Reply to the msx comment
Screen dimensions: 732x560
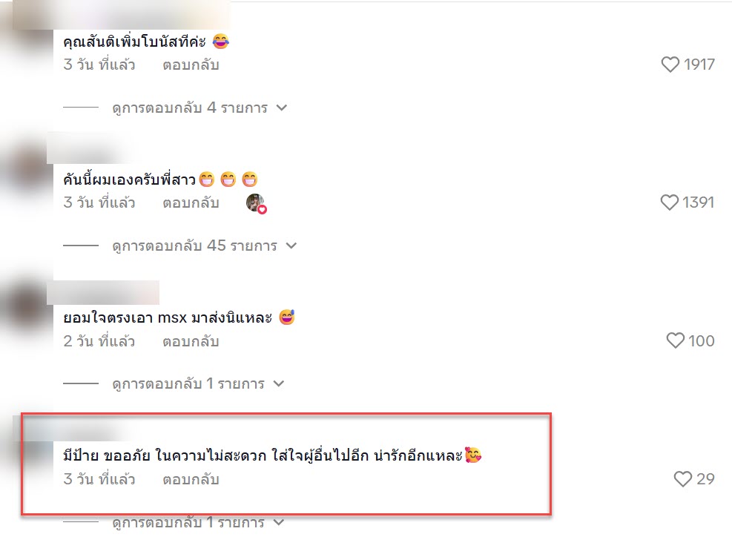point(191,341)
